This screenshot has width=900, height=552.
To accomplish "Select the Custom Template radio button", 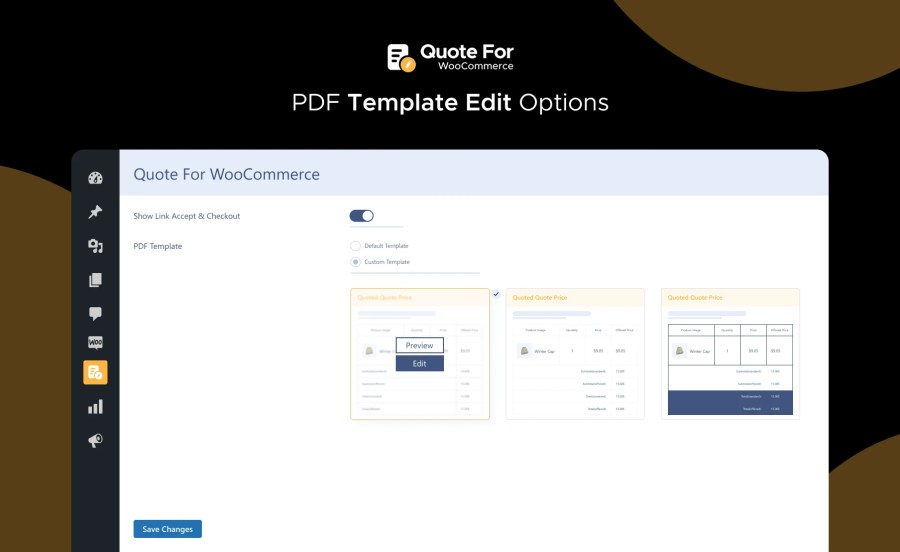I will click(x=355, y=262).
